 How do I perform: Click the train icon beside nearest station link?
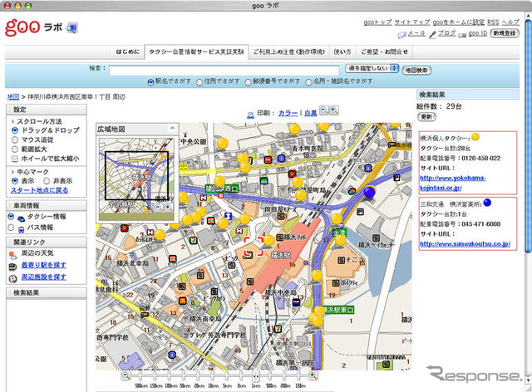tap(12, 267)
